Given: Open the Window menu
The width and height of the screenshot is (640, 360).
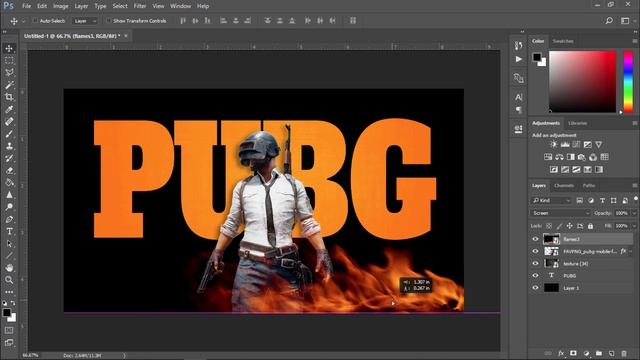Looking at the screenshot, I should [x=180, y=6].
